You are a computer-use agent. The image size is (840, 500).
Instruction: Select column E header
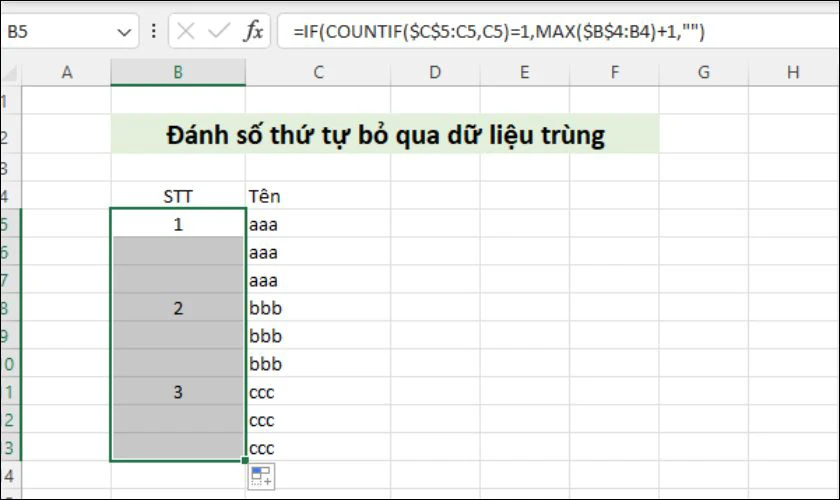pyautogui.click(x=524, y=72)
